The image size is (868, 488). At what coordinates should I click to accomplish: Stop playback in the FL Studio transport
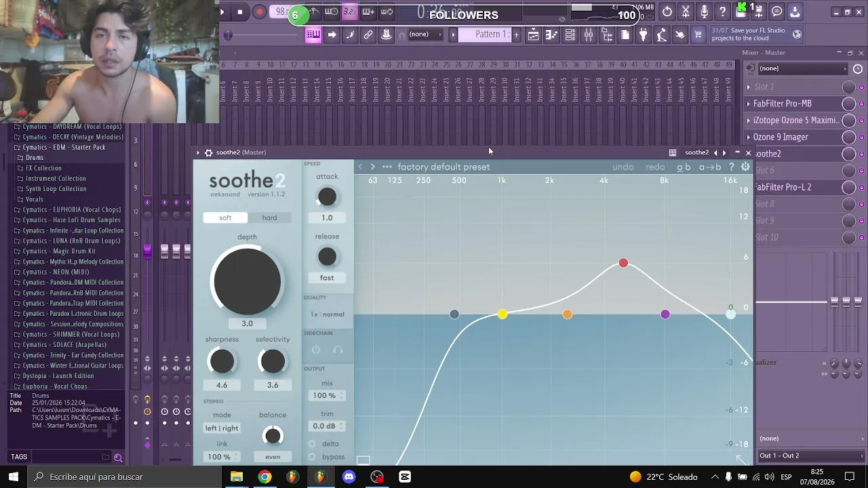(240, 12)
